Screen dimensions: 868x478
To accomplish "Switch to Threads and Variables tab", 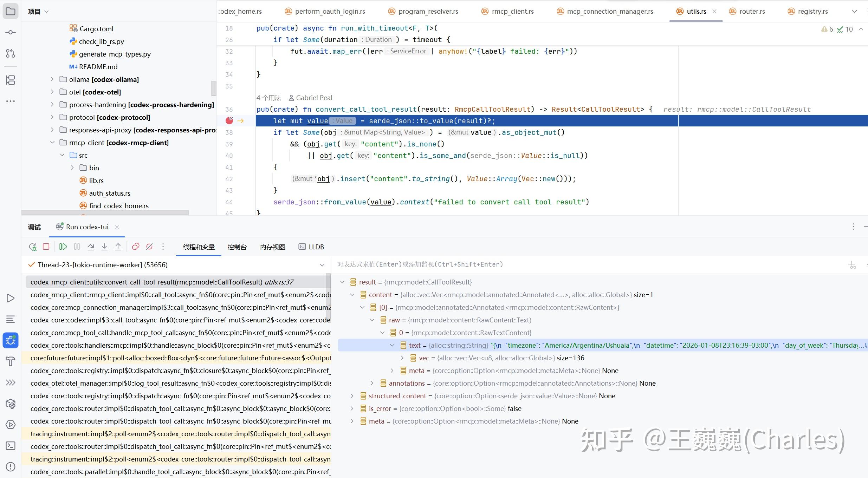I will (x=199, y=247).
